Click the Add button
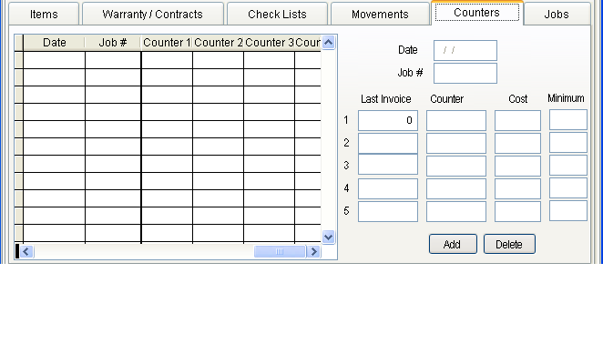The width and height of the screenshot is (603, 364). (452, 244)
